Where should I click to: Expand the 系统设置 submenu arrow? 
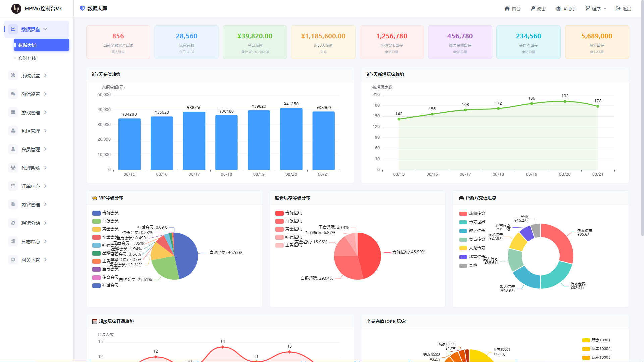[x=45, y=75]
